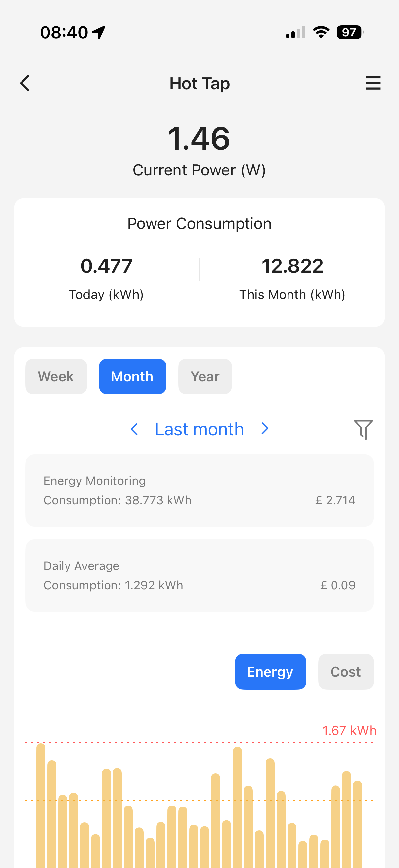399x868 pixels.
Task: Select the Week tab
Action: [56, 376]
